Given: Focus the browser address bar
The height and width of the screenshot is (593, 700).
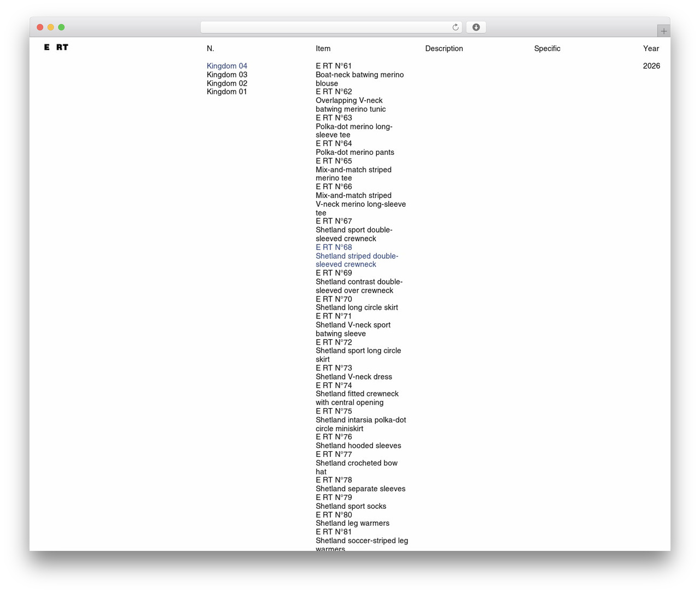Looking at the screenshot, I should pos(331,27).
